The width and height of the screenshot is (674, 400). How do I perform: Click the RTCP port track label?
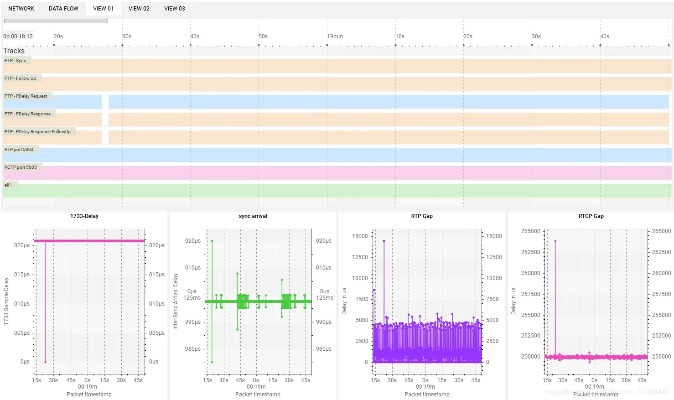click(21, 167)
